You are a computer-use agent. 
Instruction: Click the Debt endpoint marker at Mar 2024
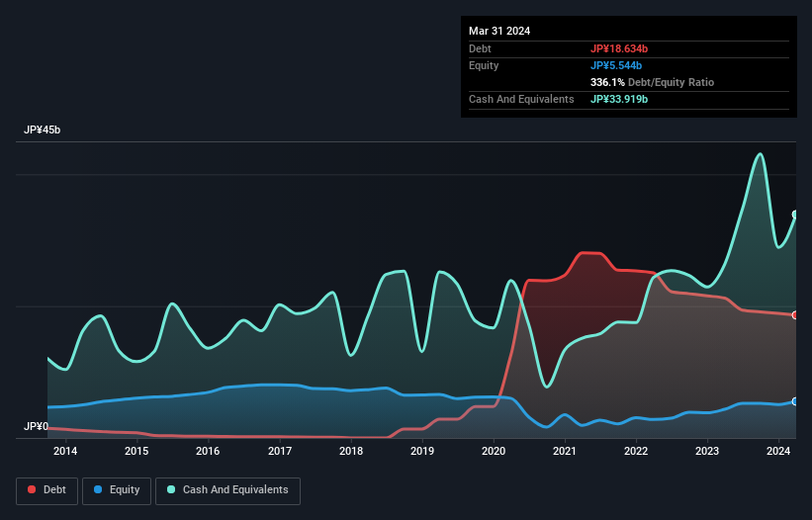tap(795, 315)
